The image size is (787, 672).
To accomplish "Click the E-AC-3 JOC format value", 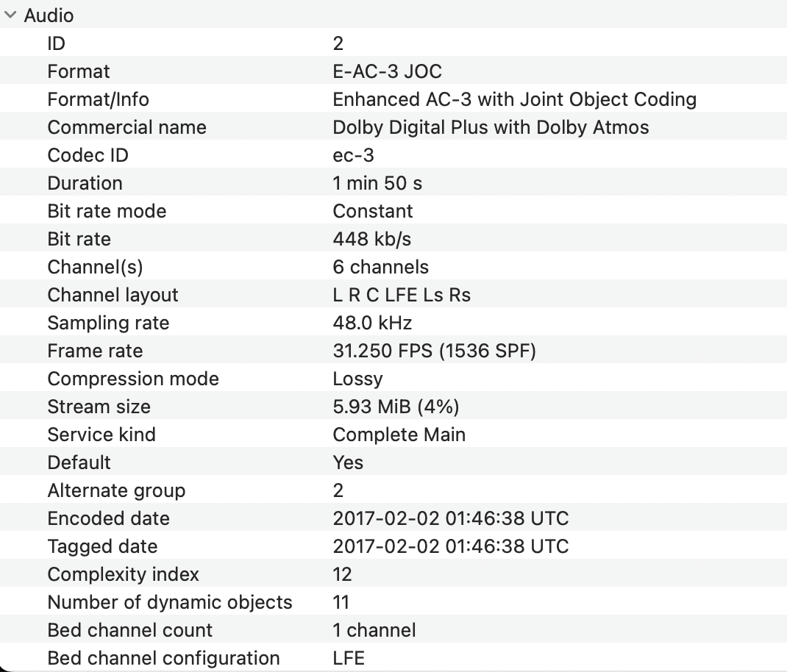I will 387,71.
